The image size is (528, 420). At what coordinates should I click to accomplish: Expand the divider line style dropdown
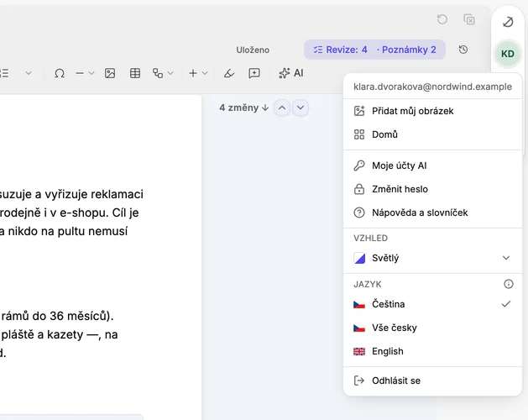91,73
